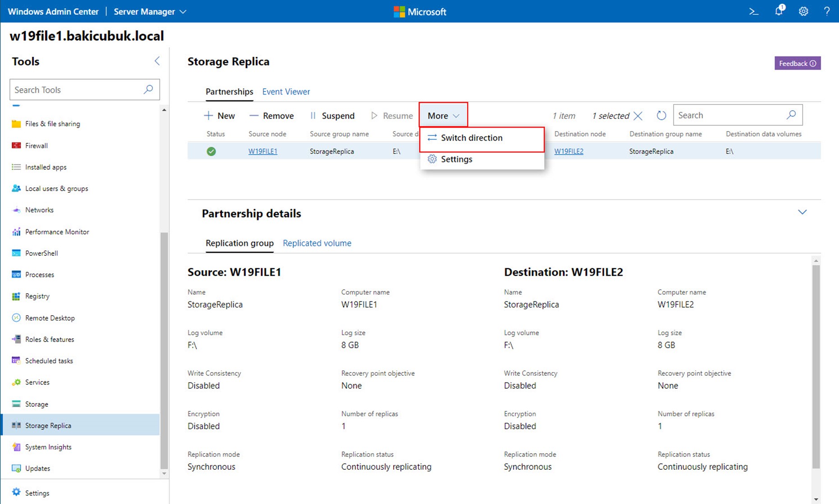
Task: Switch to the Replicated volume tab
Action: coord(317,243)
